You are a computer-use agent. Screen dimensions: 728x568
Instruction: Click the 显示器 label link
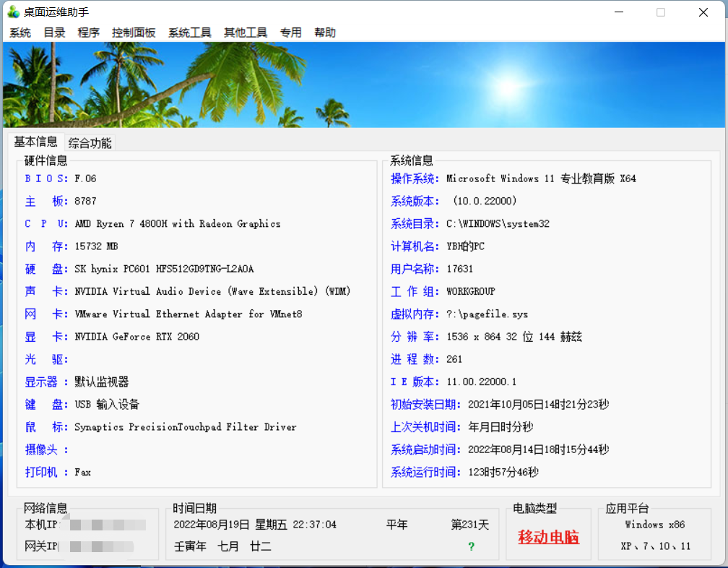pos(43,382)
